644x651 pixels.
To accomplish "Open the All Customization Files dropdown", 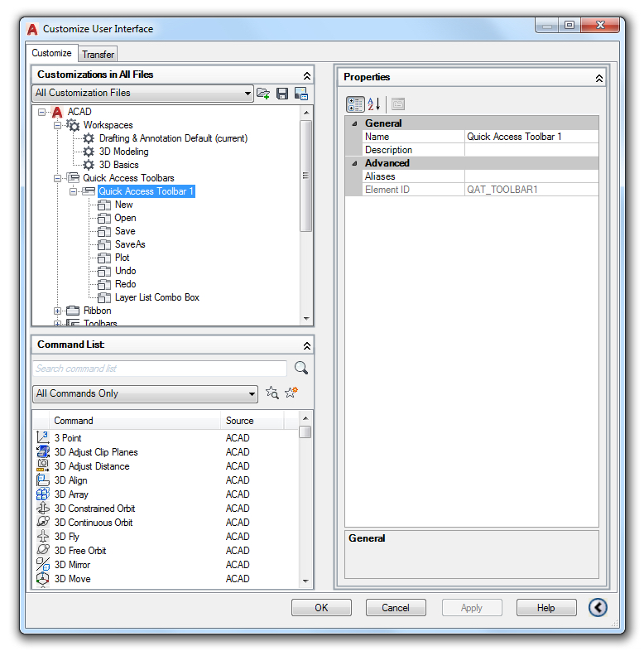I will pyautogui.click(x=142, y=93).
